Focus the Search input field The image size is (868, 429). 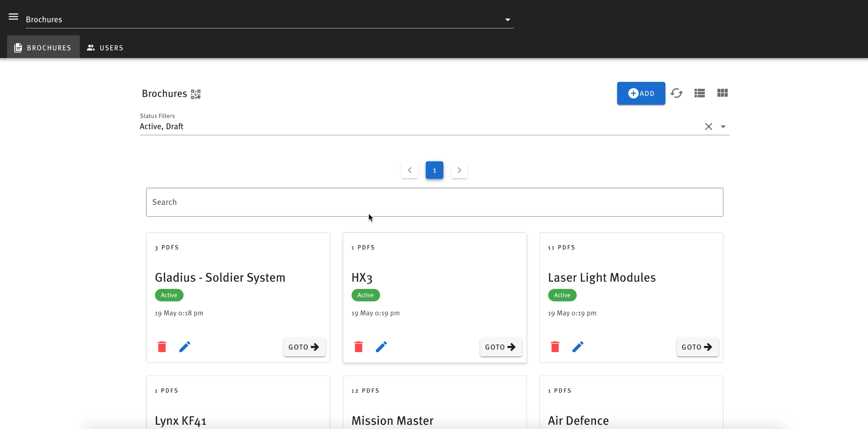point(434,202)
